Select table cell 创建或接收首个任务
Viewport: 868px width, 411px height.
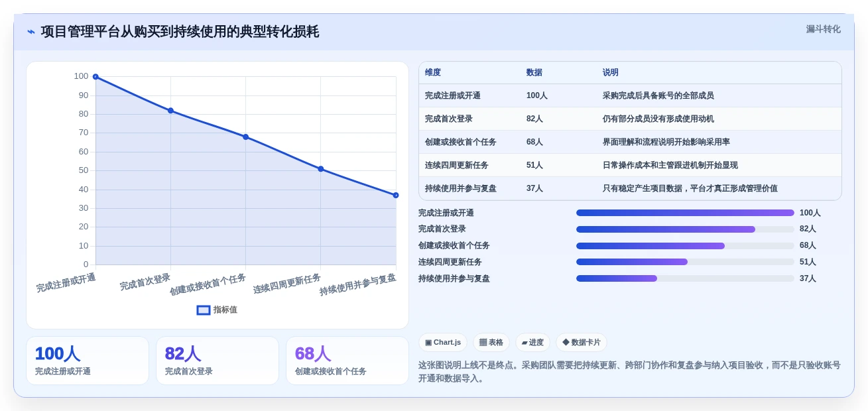[461, 142]
